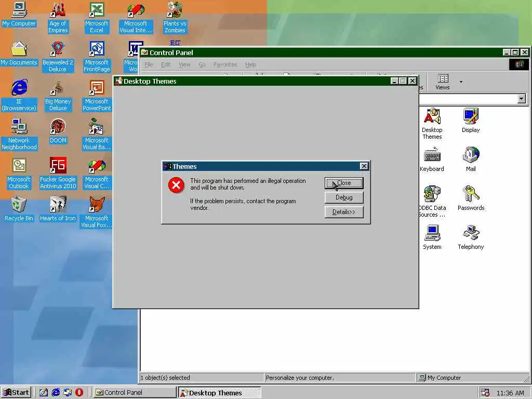Viewport: 532px width, 399px height.
Task: Select ODBC Data Sources applet
Action: click(432, 202)
